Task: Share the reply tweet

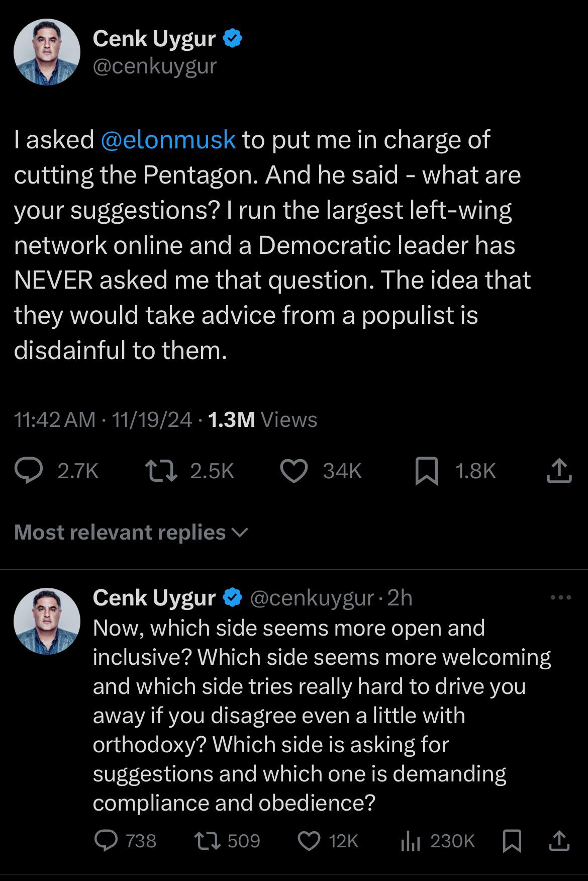Action: click(559, 840)
